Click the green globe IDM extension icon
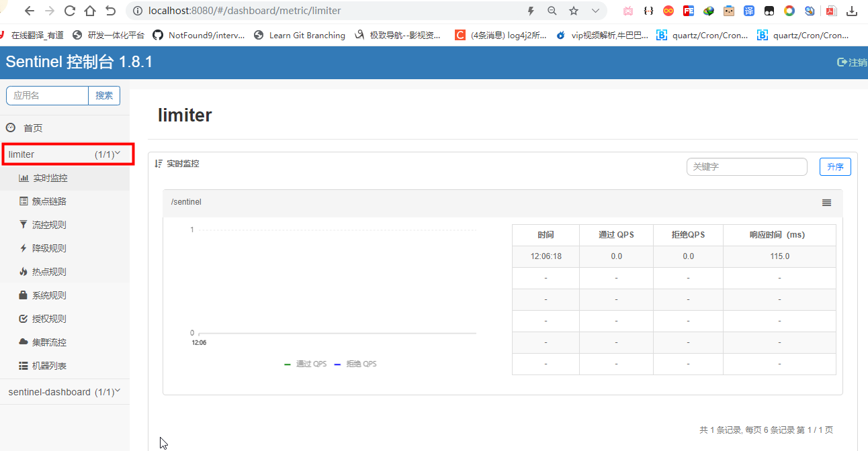Screen dimensions: 868x451 pos(709,11)
